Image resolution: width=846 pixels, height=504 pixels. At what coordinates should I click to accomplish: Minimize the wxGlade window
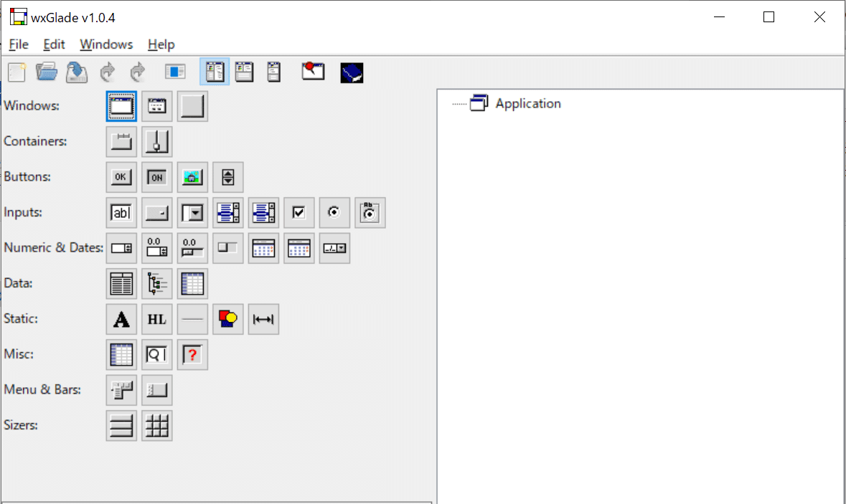coord(719,17)
